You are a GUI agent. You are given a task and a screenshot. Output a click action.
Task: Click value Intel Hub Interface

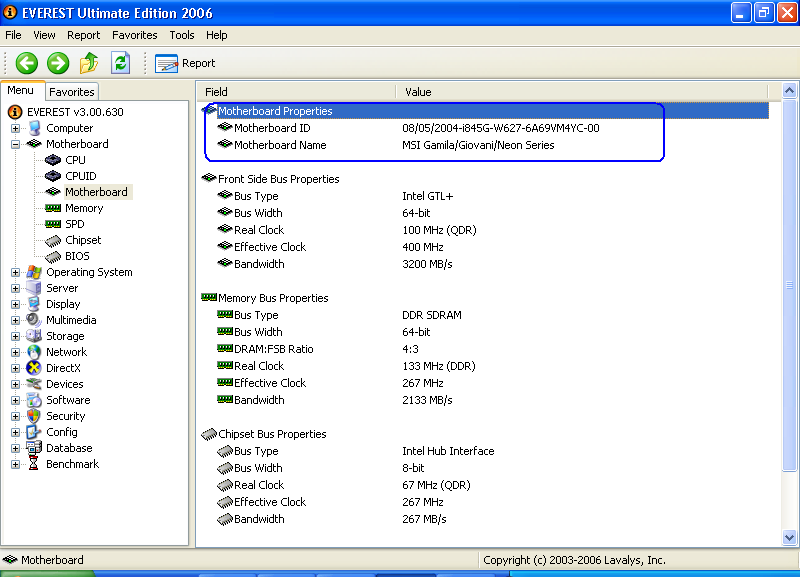(x=448, y=451)
